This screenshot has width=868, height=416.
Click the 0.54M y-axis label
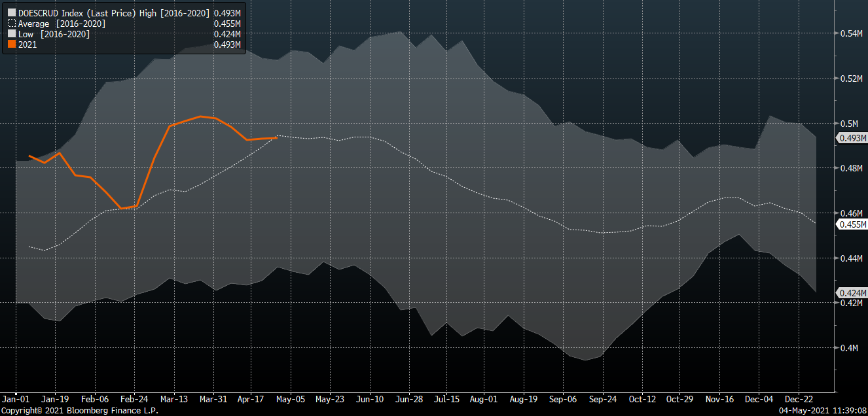click(851, 33)
